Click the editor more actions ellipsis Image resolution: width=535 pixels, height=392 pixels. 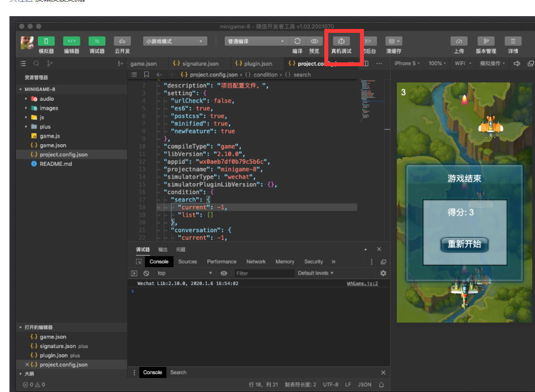tap(379, 63)
